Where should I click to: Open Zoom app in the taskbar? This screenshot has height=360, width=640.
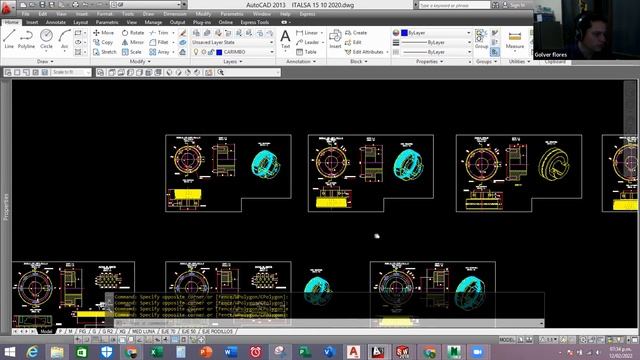click(x=477, y=352)
